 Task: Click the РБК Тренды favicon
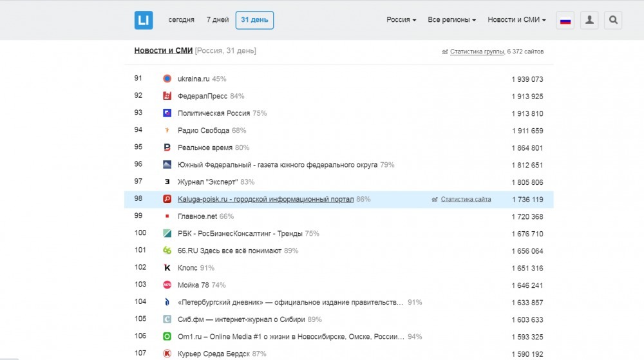[167, 234]
